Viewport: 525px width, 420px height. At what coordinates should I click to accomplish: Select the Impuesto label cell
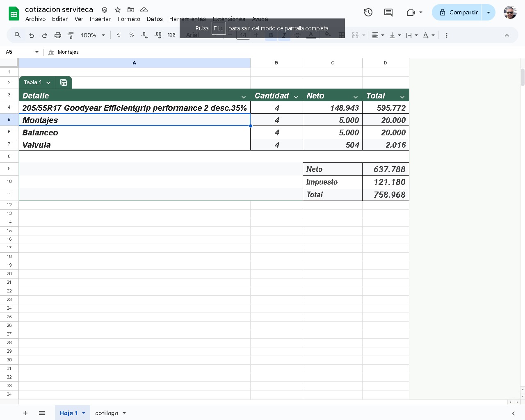[x=333, y=182]
